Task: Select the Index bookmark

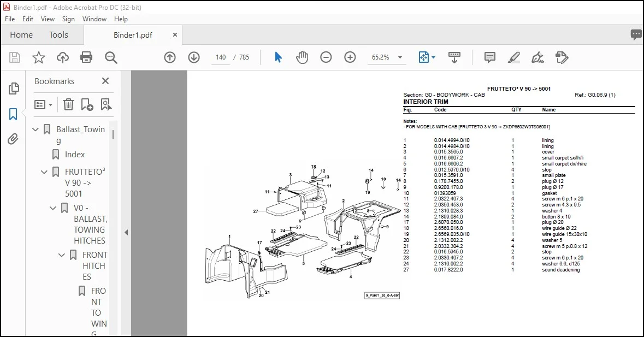Action: [75, 155]
